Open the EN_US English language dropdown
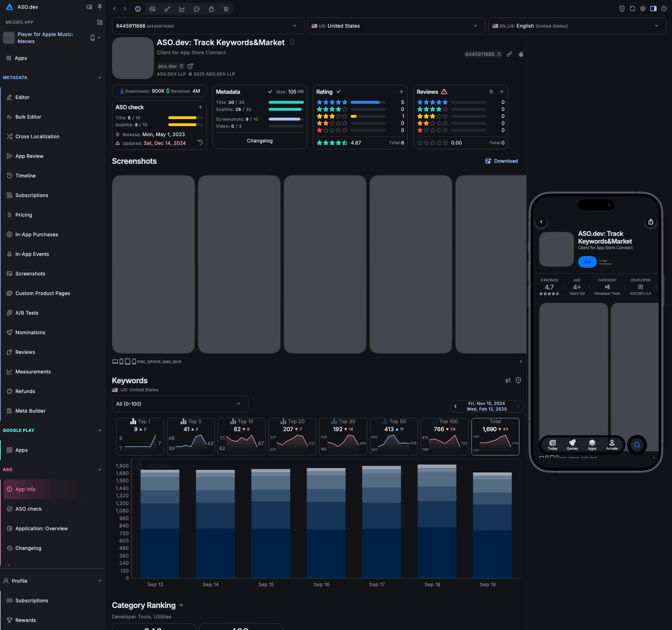Viewport: 672px width, 630px height. click(577, 26)
